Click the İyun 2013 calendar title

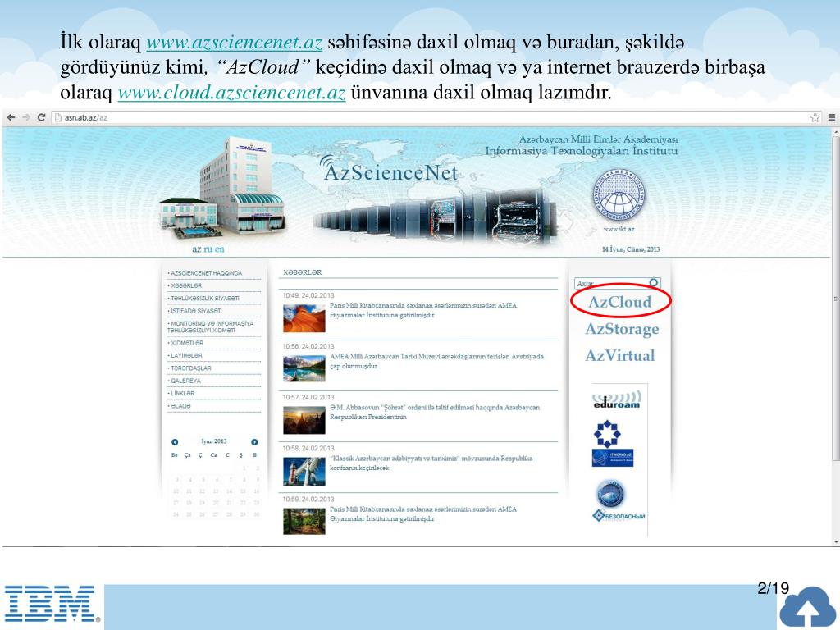[x=214, y=441]
